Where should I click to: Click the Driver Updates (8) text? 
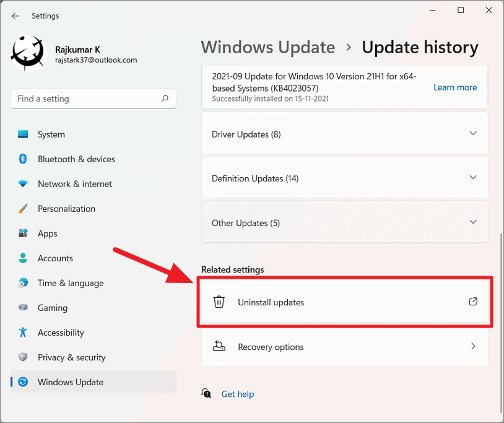(x=246, y=134)
